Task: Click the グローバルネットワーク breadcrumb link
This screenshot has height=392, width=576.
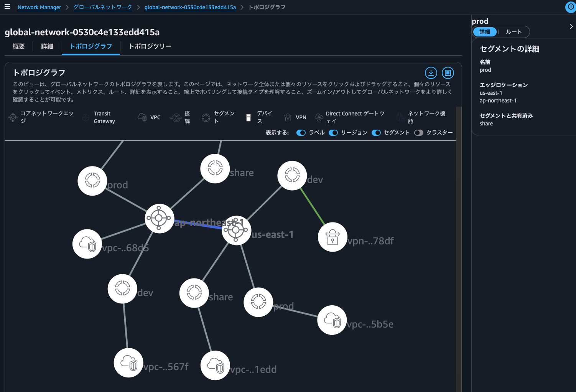Action: [x=102, y=7]
